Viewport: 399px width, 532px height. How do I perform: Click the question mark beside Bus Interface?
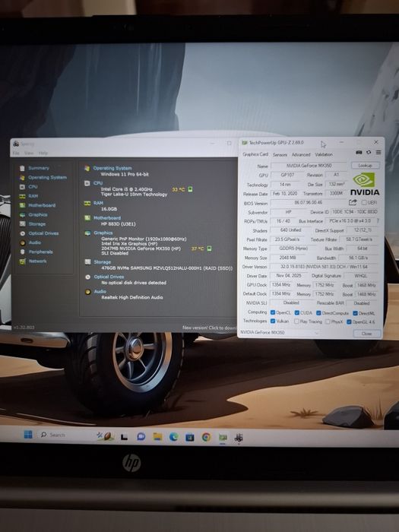[378, 220]
